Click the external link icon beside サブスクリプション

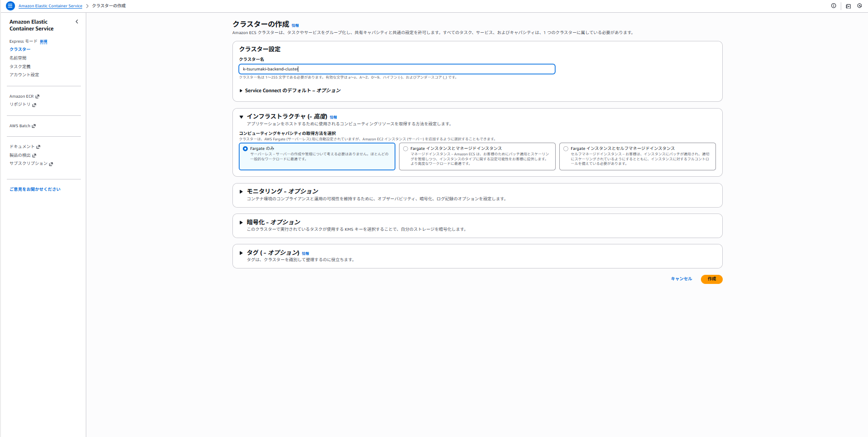tap(51, 164)
